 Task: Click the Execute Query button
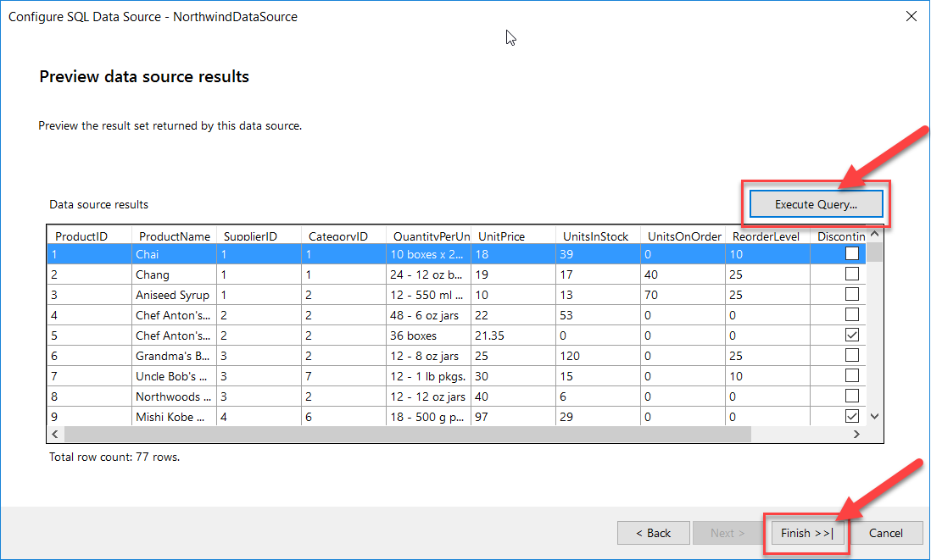[815, 203]
